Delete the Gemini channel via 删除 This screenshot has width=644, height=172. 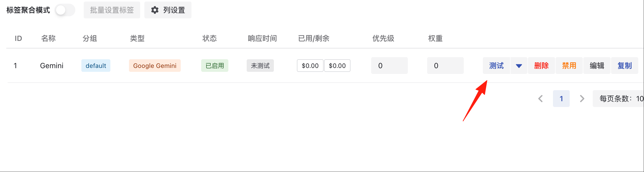pos(541,66)
